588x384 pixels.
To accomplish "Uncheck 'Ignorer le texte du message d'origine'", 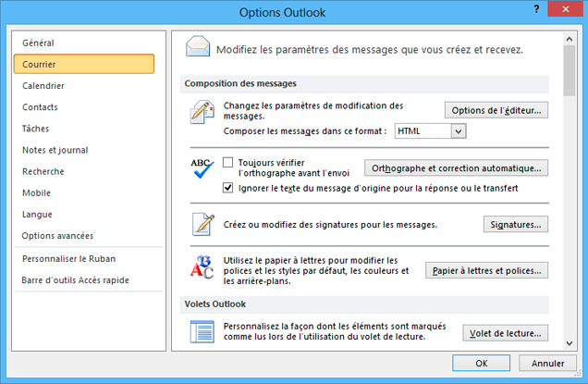I will pos(228,187).
